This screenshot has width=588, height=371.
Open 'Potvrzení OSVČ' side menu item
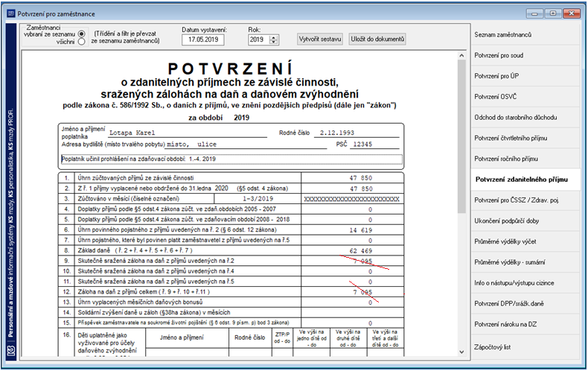point(525,97)
